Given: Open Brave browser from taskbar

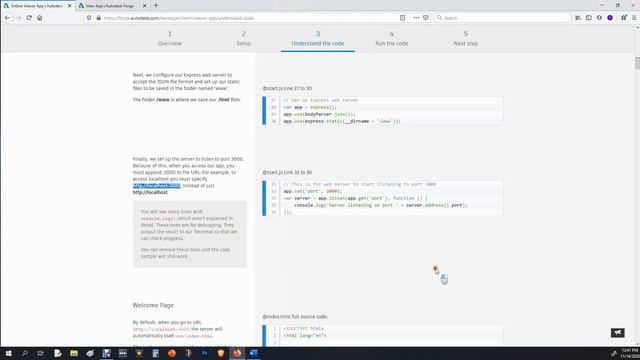Looking at the screenshot, I should pos(221,353).
